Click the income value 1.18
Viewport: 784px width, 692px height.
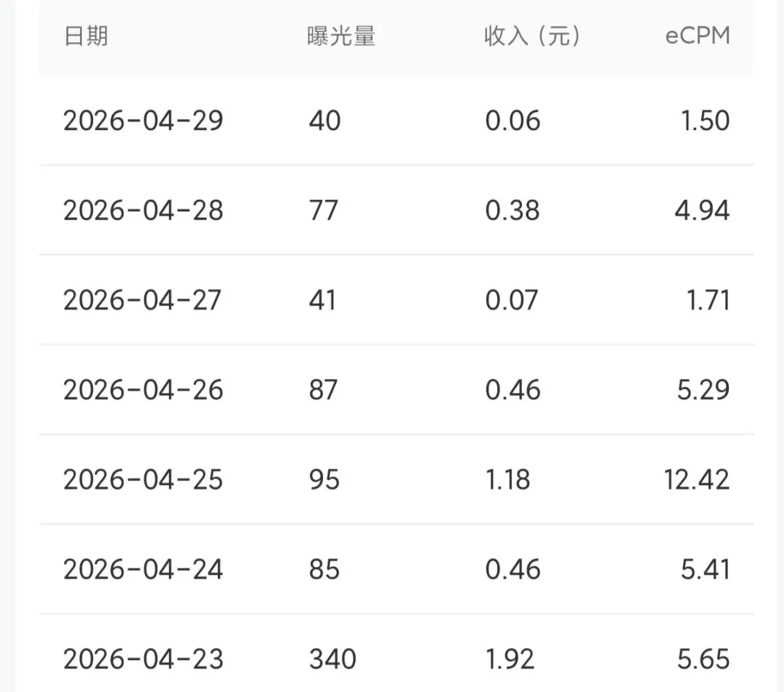(508, 479)
